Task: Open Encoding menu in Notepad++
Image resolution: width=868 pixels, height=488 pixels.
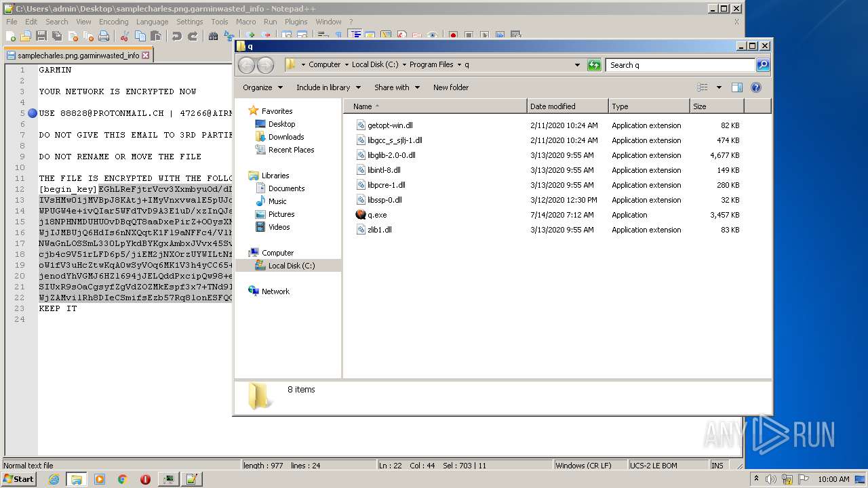Action: (113, 22)
